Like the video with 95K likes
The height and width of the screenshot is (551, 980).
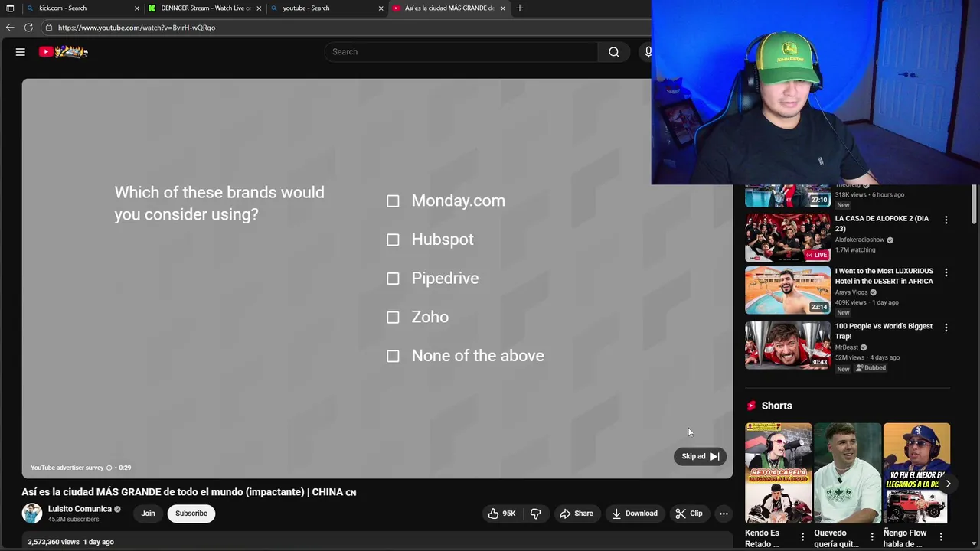(x=501, y=514)
